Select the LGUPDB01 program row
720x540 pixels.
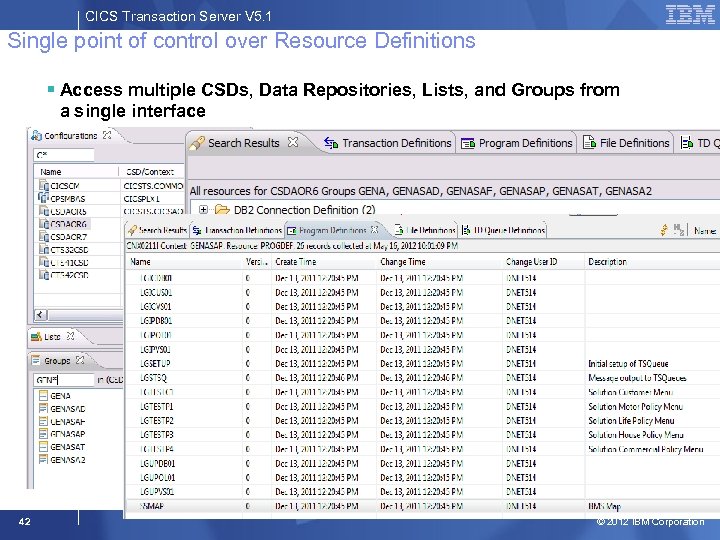pyautogui.click(x=422, y=463)
